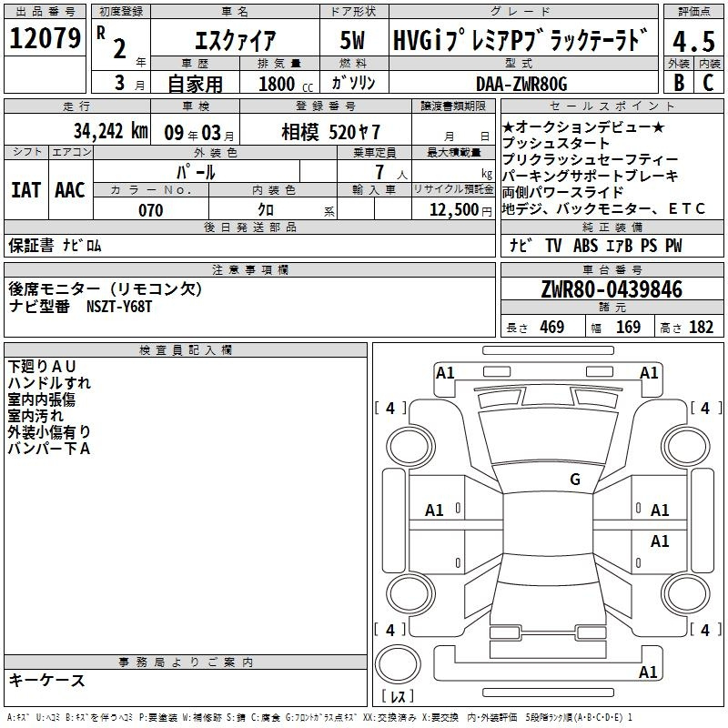This screenshot has height=728, width=728.
Task: Click the bottom-right A1 marker near rear bumper
Action: 649,672
